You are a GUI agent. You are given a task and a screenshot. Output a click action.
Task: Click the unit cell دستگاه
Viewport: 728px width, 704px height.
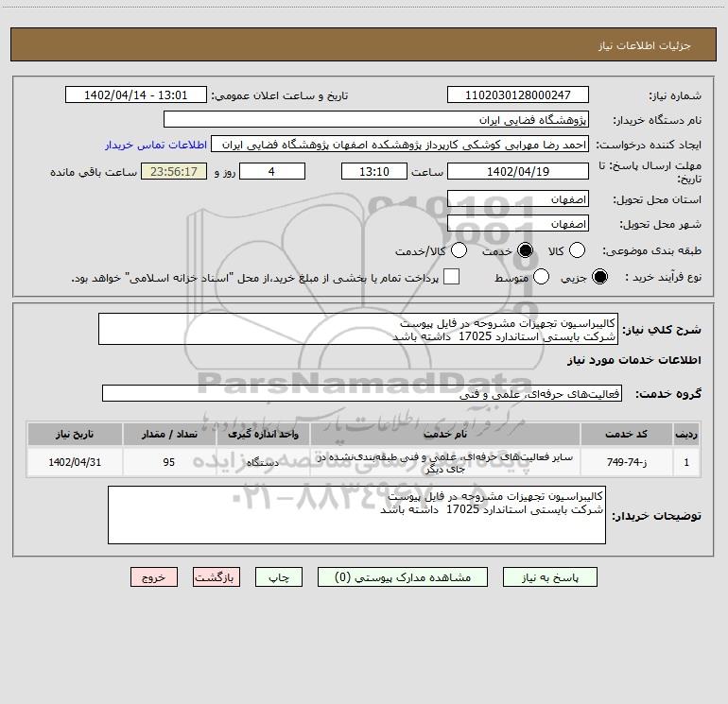click(263, 462)
